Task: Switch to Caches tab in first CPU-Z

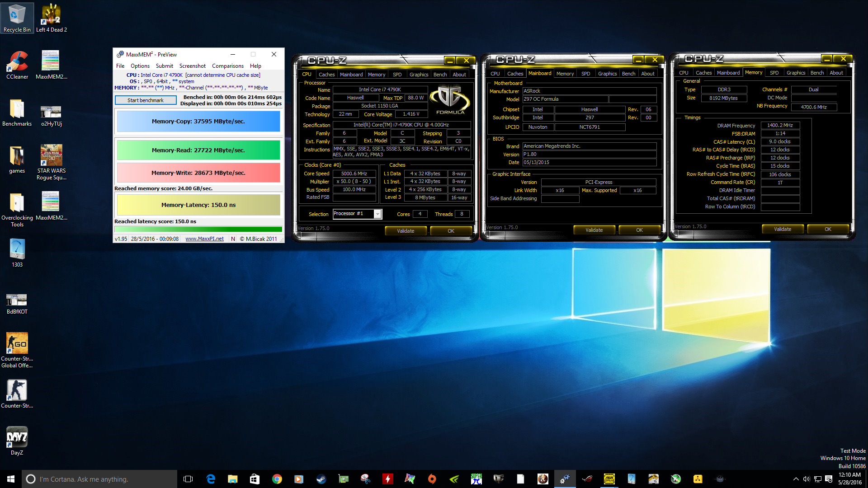Action: 326,75
